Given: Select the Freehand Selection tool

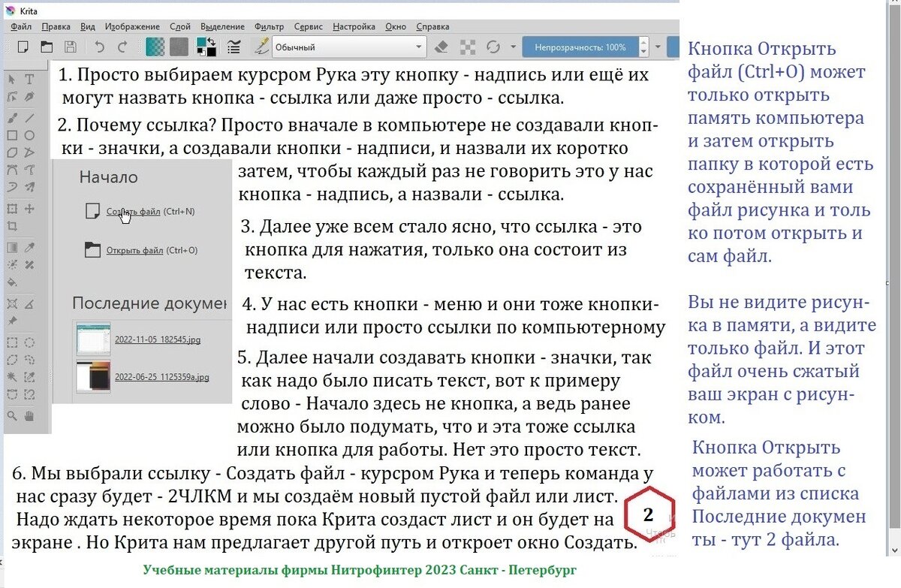Looking at the screenshot, I should [x=29, y=360].
